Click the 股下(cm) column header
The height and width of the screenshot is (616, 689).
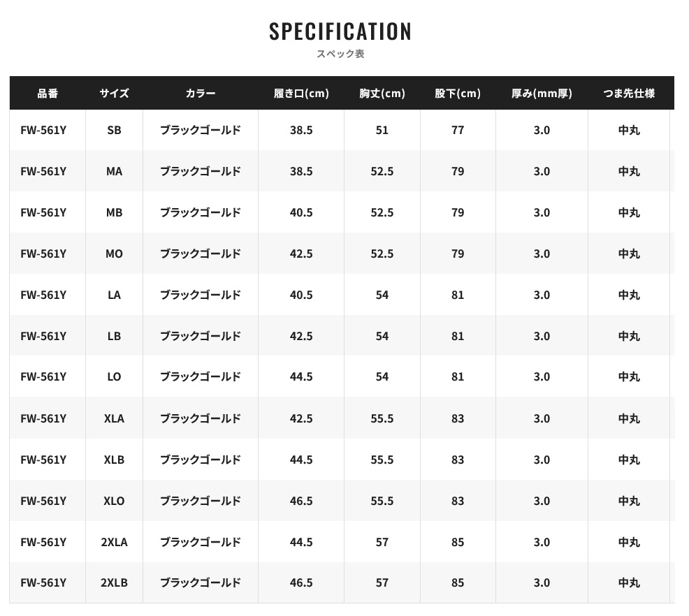[x=458, y=93]
